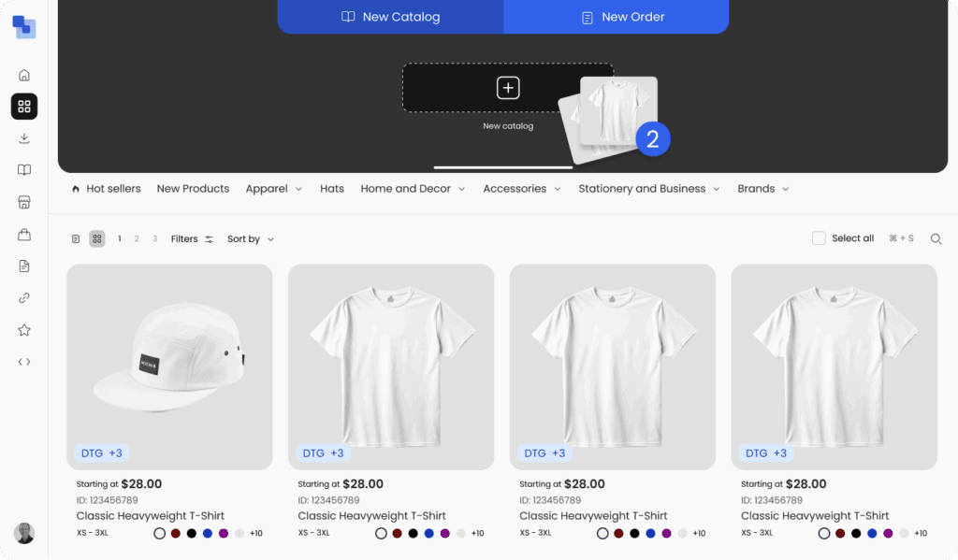Switch to list view layout
This screenshot has height=560, width=958.
click(x=76, y=239)
